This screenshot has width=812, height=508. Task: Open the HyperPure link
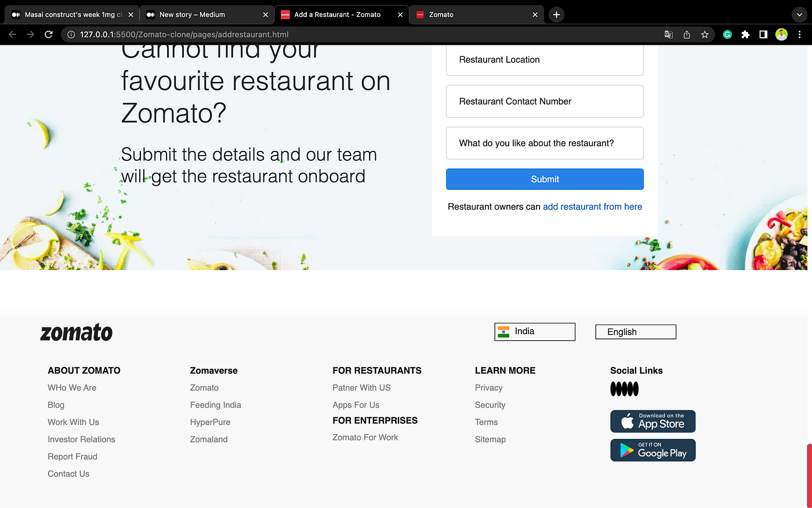210,422
